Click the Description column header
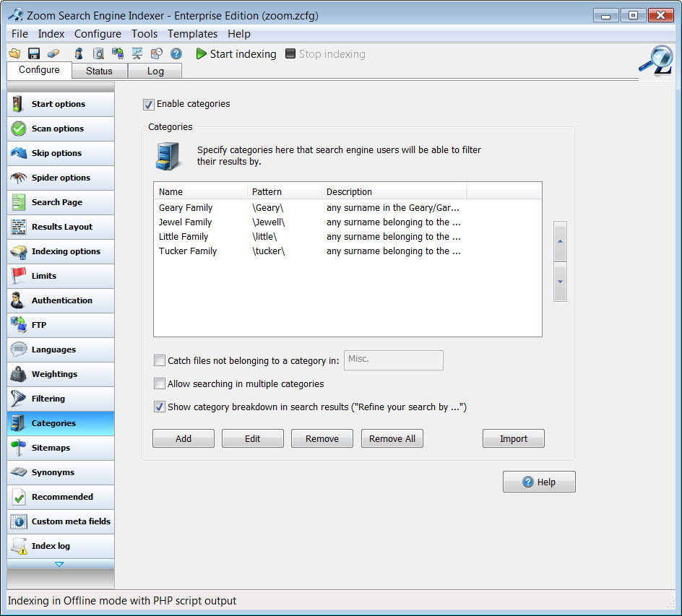This screenshot has width=682, height=616. [394, 191]
